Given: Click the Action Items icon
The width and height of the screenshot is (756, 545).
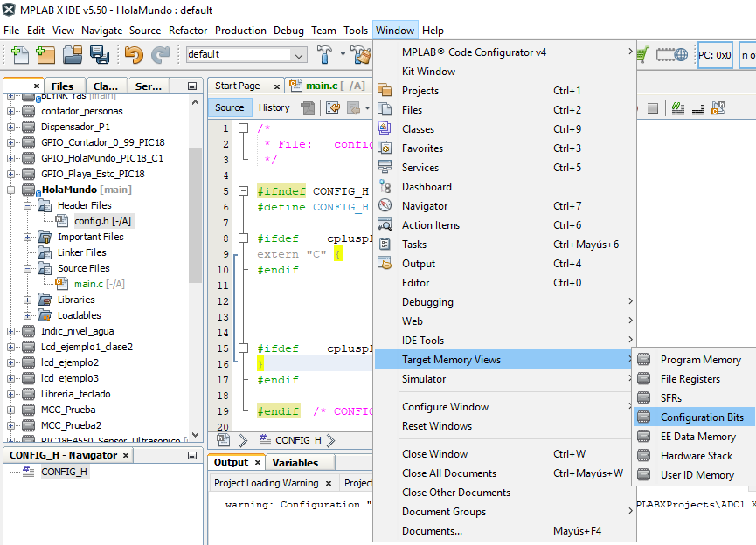Looking at the screenshot, I should 385,225.
